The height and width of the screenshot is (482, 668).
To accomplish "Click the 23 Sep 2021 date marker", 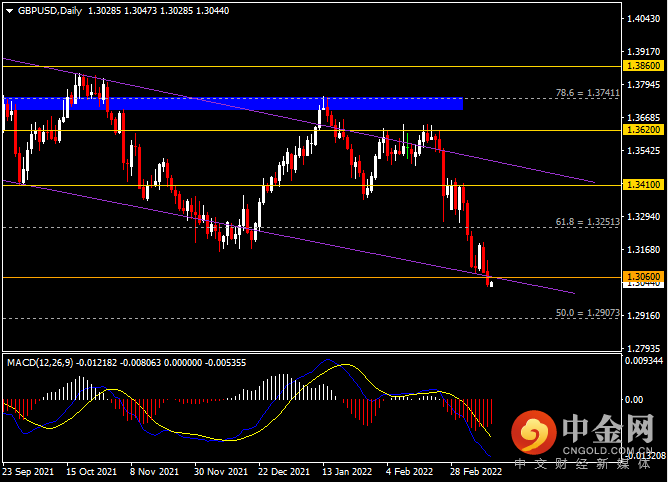I will click(28, 472).
